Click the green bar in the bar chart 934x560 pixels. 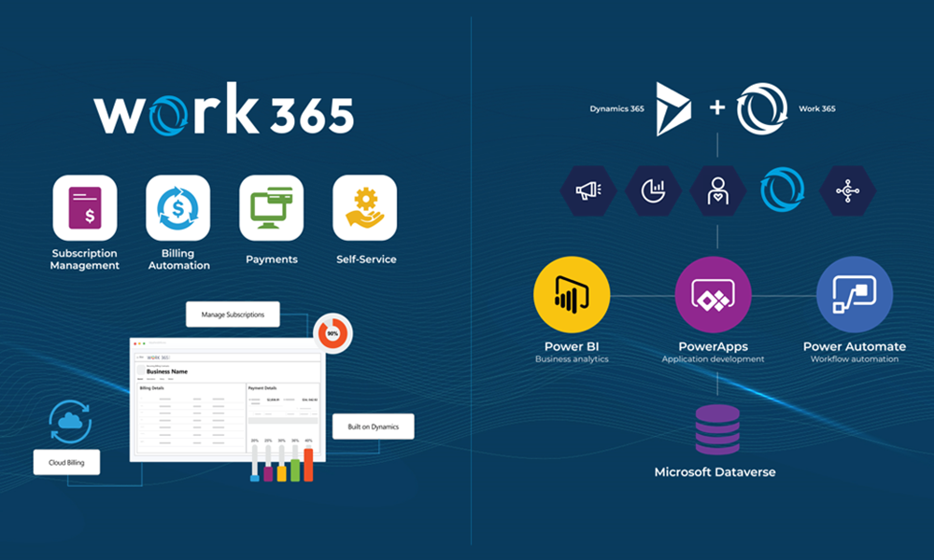295,470
